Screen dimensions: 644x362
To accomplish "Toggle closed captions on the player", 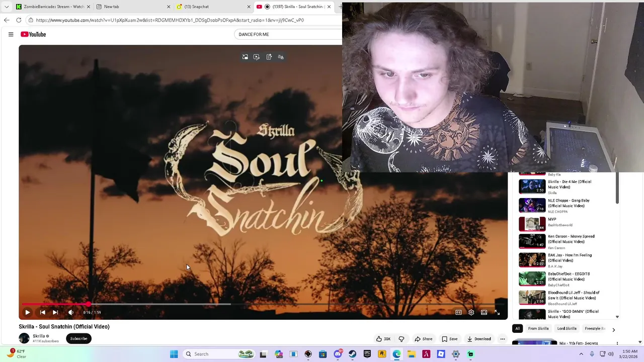I will tap(458, 312).
